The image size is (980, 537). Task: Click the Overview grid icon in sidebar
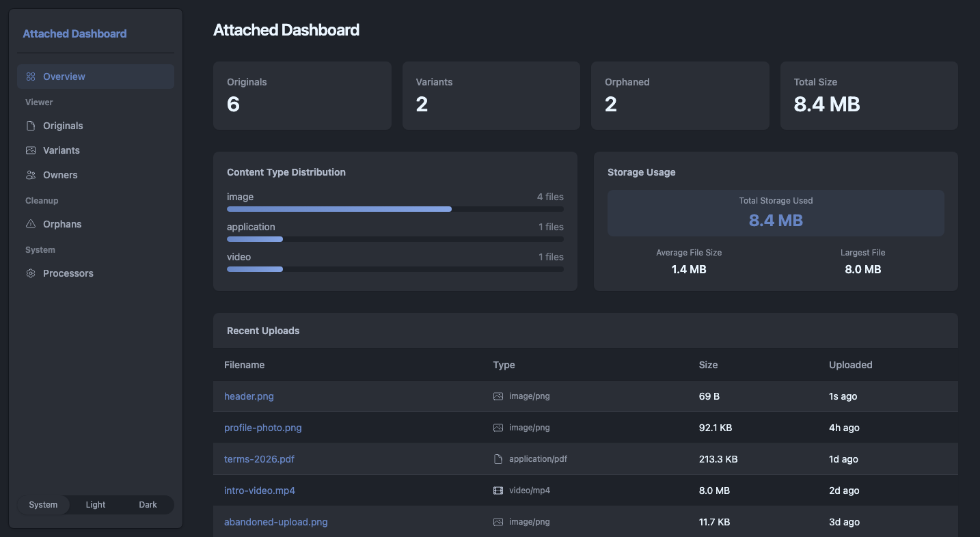pos(31,77)
